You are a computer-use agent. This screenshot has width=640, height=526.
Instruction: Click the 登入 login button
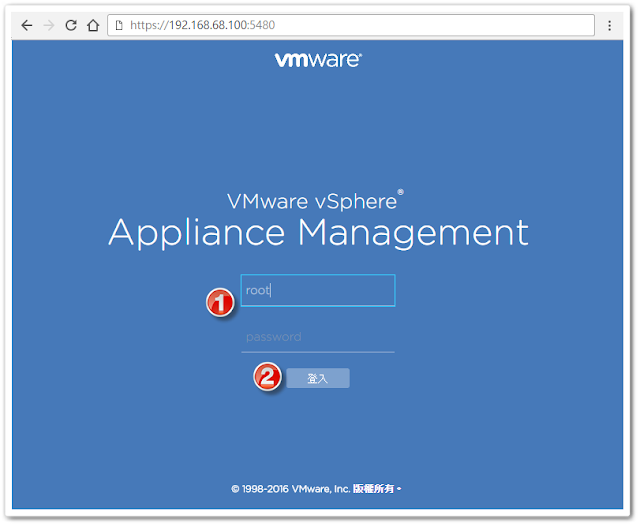coord(318,378)
